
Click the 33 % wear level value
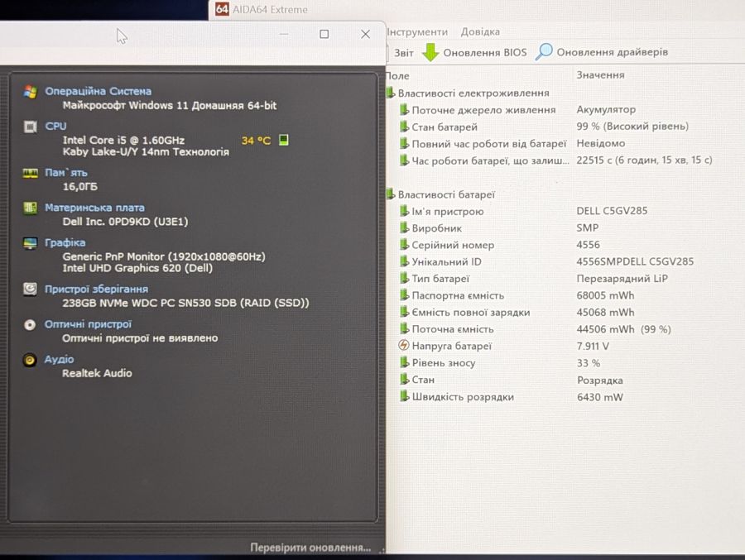pos(589,363)
